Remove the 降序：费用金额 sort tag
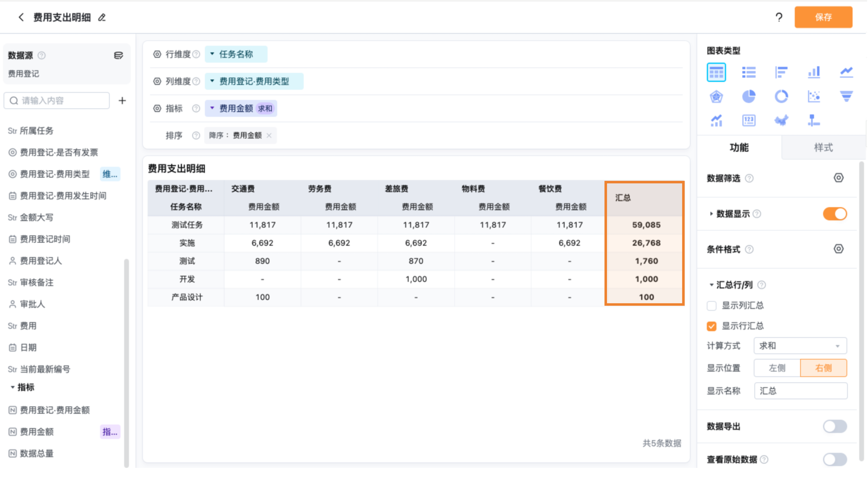The height and width of the screenshot is (488, 868). (x=269, y=135)
